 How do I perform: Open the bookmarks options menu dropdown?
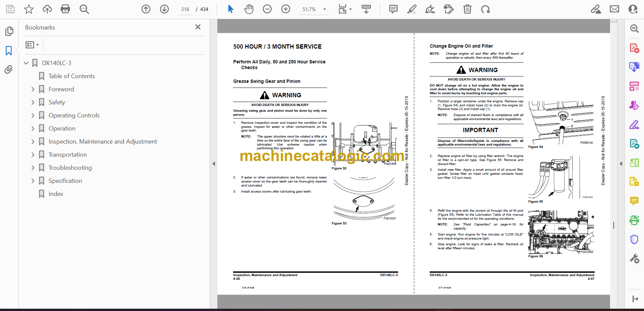(x=32, y=45)
